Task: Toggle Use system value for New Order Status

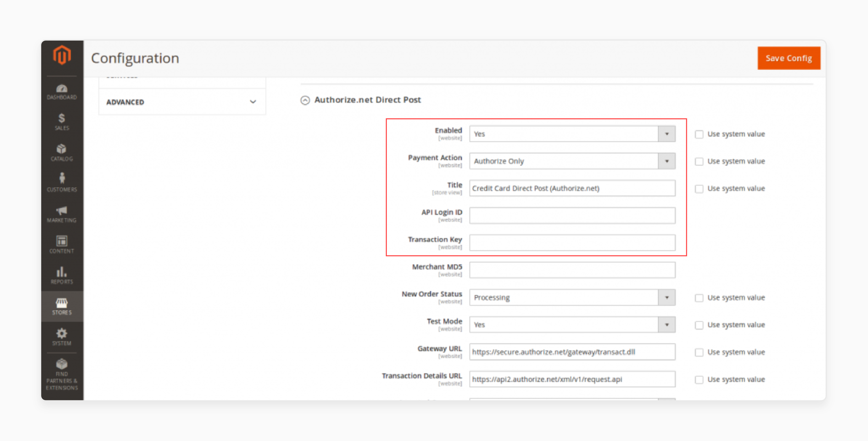Action: pyautogui.click(x=699, y=298)
